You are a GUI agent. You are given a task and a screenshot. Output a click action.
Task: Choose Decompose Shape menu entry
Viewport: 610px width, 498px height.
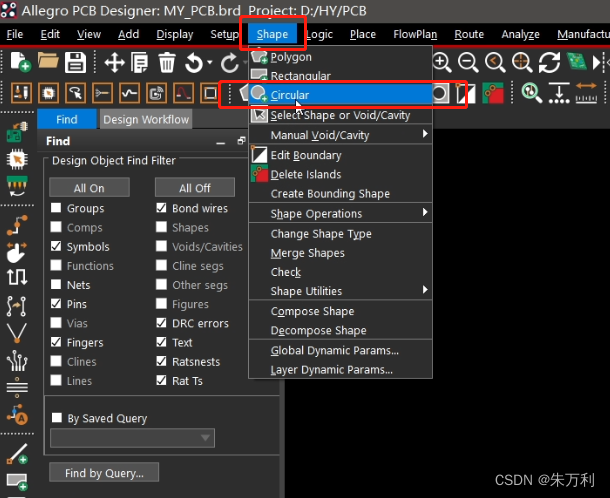[340, 330]
